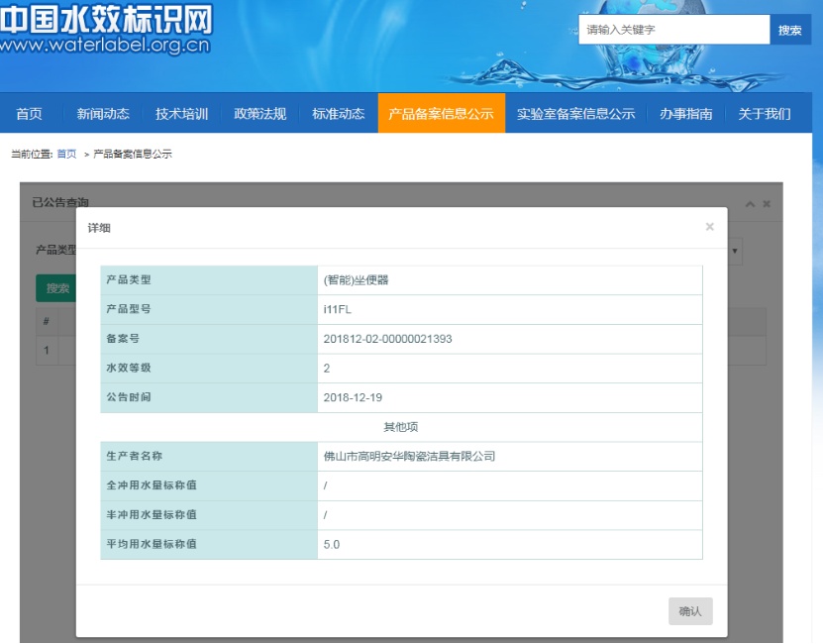This screenshot has width=823, height=644.
Task: Open the 首页 navigation menu item
Action: [29, 114]
